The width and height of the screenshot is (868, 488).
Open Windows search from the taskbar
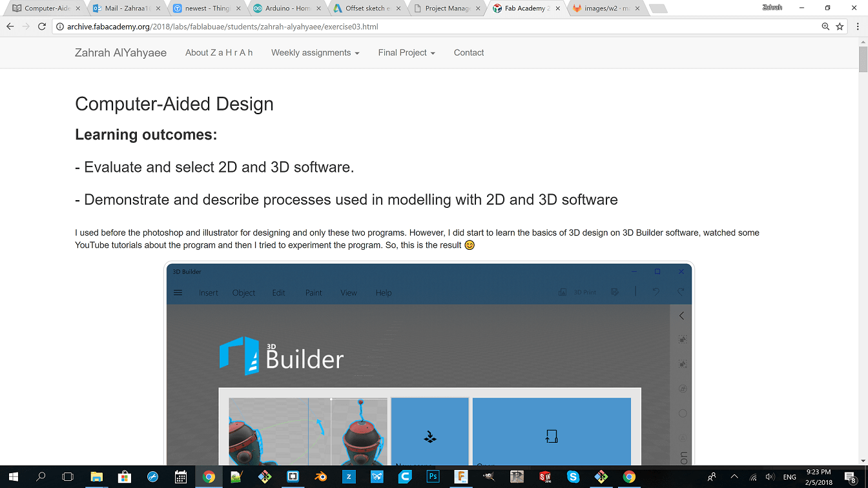(x=41, y=477)
